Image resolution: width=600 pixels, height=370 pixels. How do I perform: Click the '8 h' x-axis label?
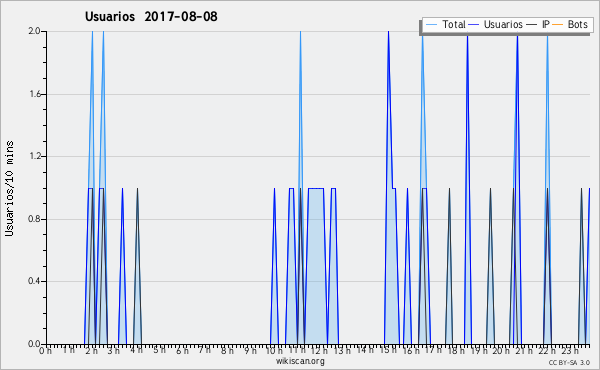click(227, 350)
